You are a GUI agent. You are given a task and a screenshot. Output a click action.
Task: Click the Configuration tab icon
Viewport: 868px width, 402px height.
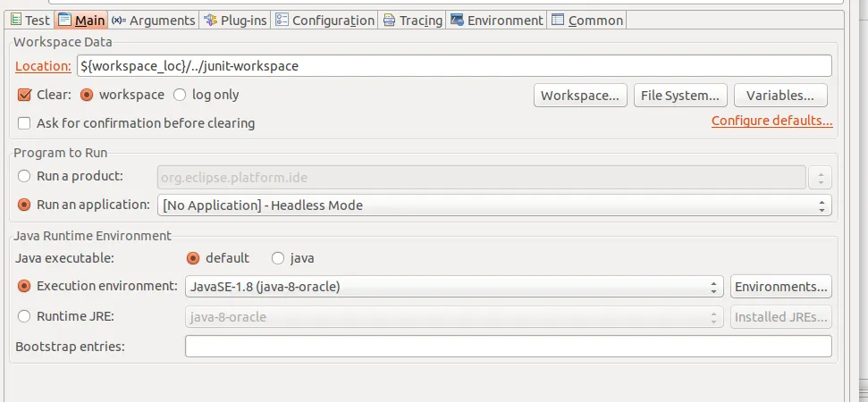pos(282,20)
